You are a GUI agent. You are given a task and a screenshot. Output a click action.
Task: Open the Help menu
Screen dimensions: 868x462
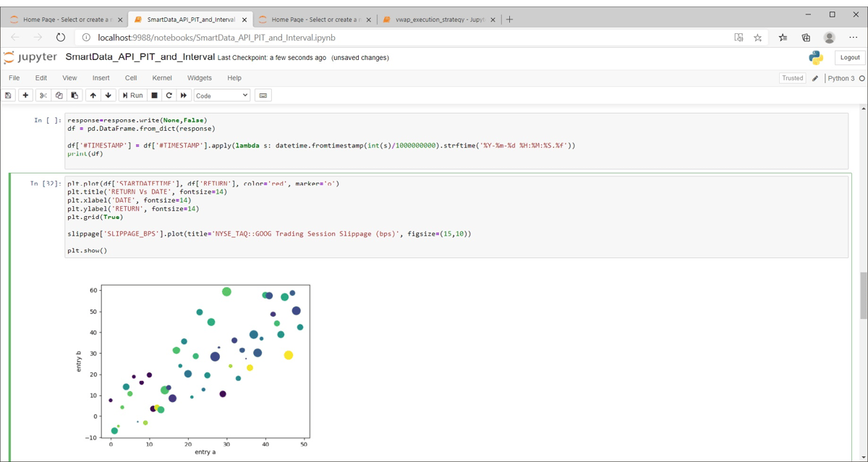click(234, 78)
